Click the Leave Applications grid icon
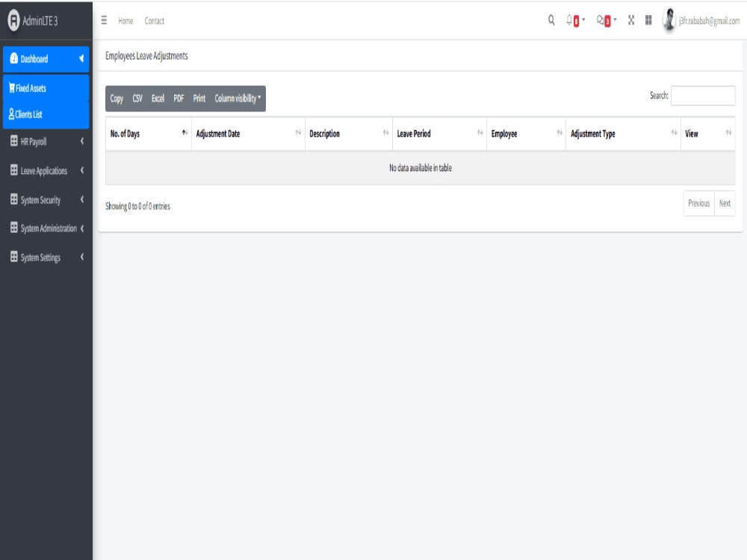 13,170
